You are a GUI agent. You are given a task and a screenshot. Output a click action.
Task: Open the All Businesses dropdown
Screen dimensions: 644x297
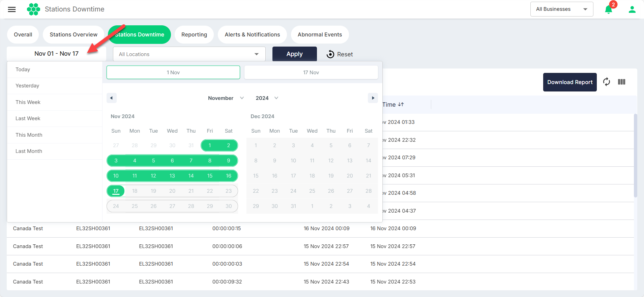562,9
